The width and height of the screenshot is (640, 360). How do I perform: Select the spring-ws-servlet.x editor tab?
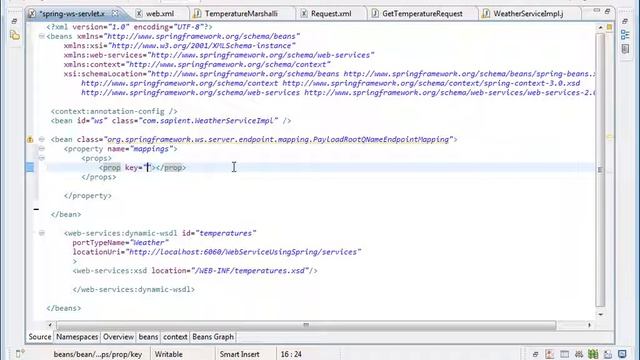[72, 13]
